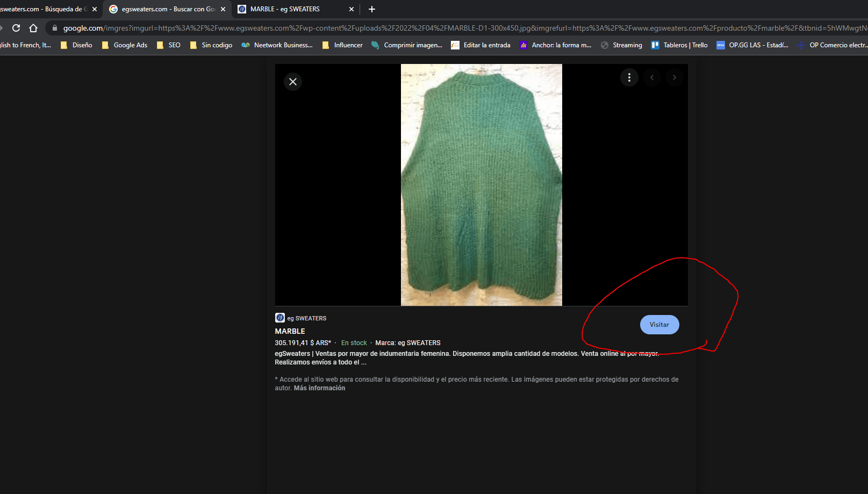This screenshot has width=868, height=494.
Task: Go to next image with right chevron
Action: (675, 77)
